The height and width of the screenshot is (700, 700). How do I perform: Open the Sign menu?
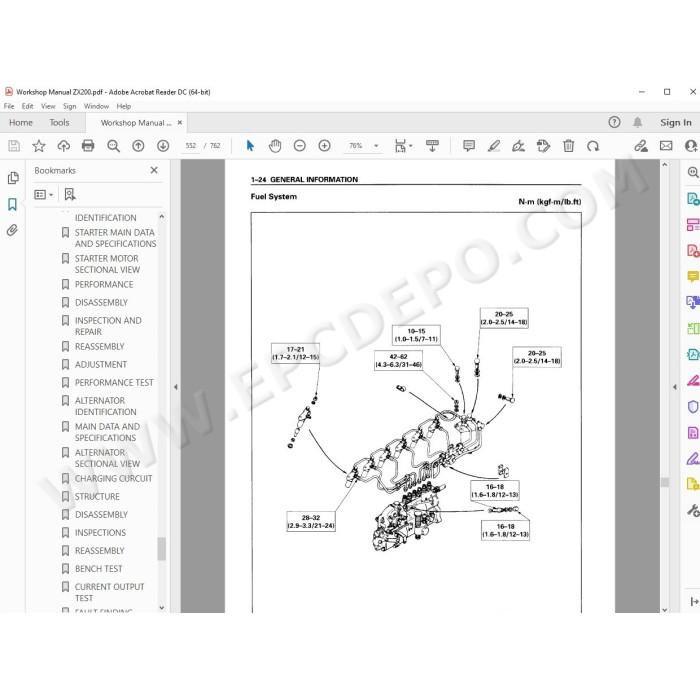70,106
